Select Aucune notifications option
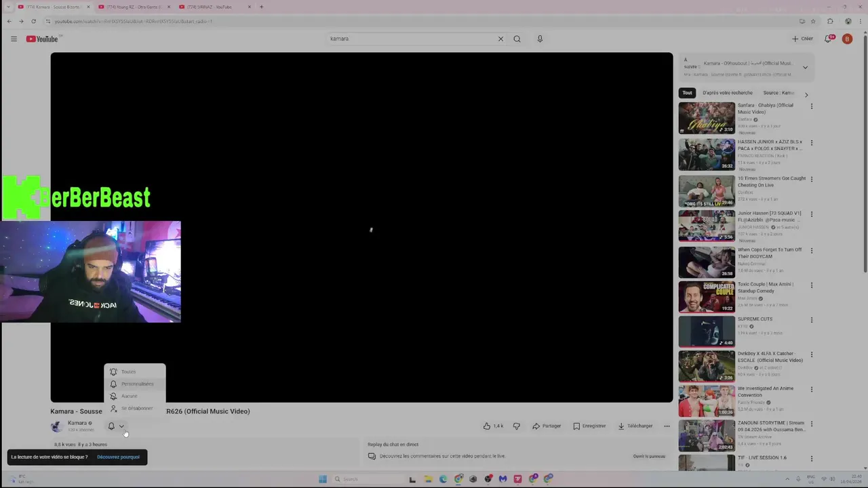 point(135,396)
